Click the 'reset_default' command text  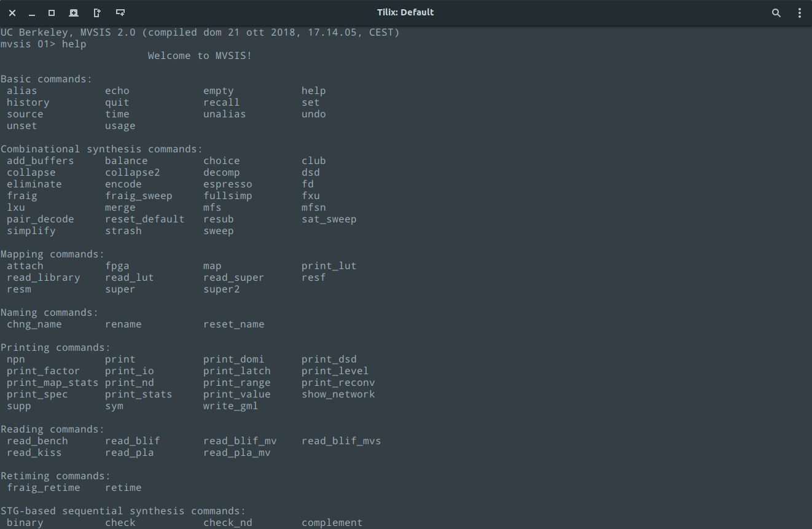[x=145, y=219]
